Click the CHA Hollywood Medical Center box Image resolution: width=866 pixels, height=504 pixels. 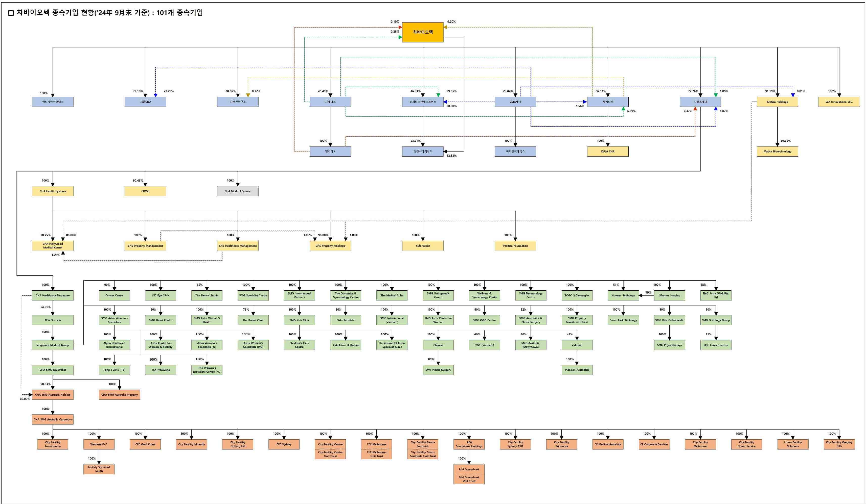53,245
